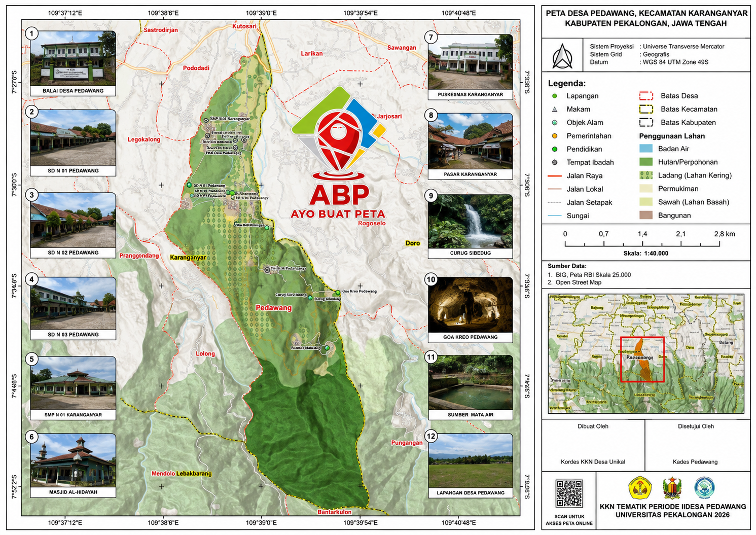756x535 pixels.
Task: Click the 'Skala: 1:40.000' text
Action: coord(646,254)
